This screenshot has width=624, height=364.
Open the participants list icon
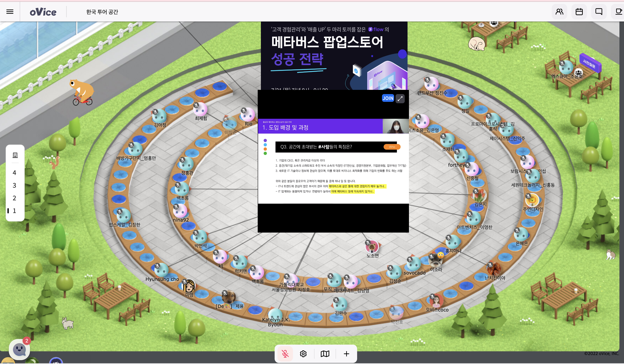pos(559,12)
